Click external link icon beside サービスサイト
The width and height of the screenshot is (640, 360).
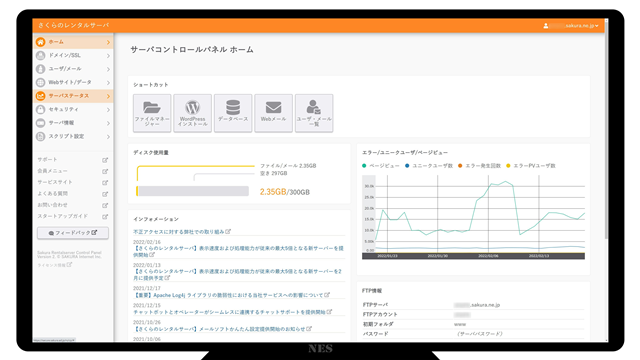point(105,182)
